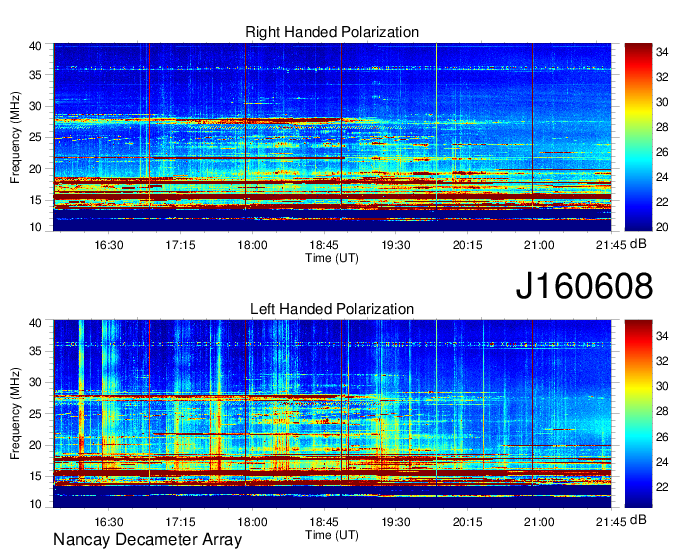
Task: Click the dB unit label beside the Left Handed colorbar
Action: pyautogui.click(x=638, y=520)
